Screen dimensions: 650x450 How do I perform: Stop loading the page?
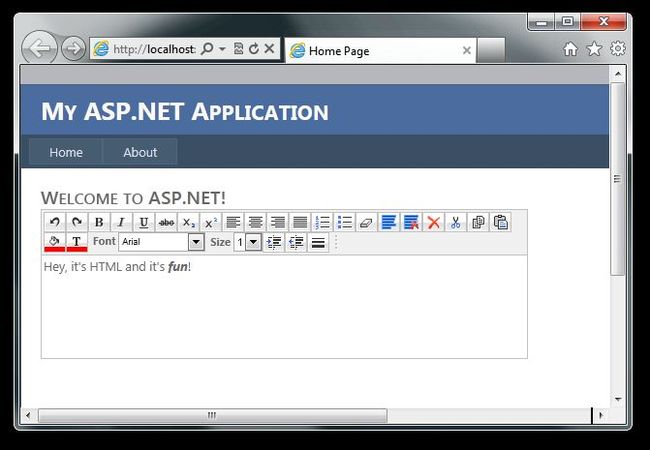269,48
